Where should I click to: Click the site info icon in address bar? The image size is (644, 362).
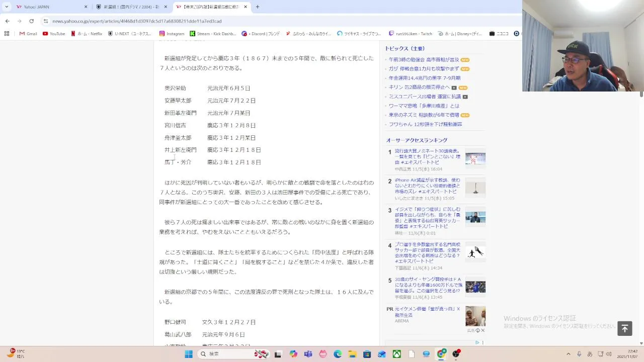pyautogui.click(x=46, y=21)
